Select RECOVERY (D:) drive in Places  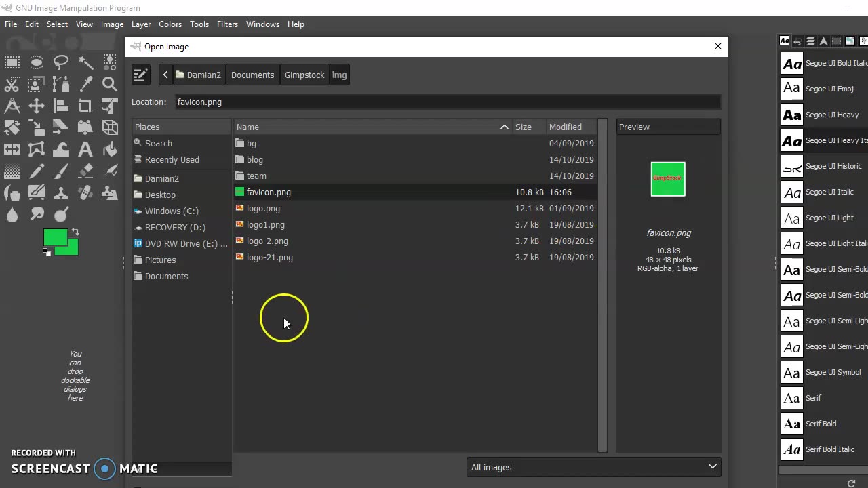point(182,227)
